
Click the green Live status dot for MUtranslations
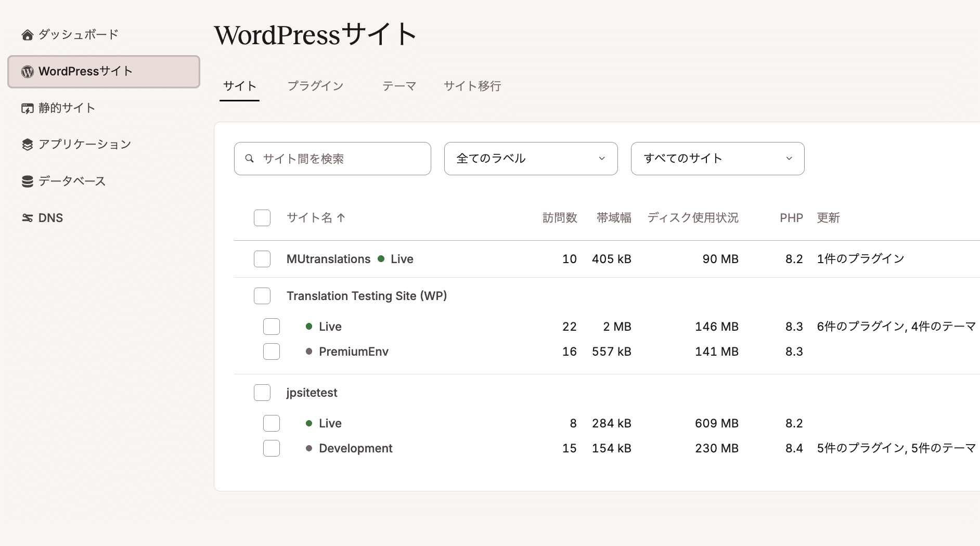coord(382,258)
